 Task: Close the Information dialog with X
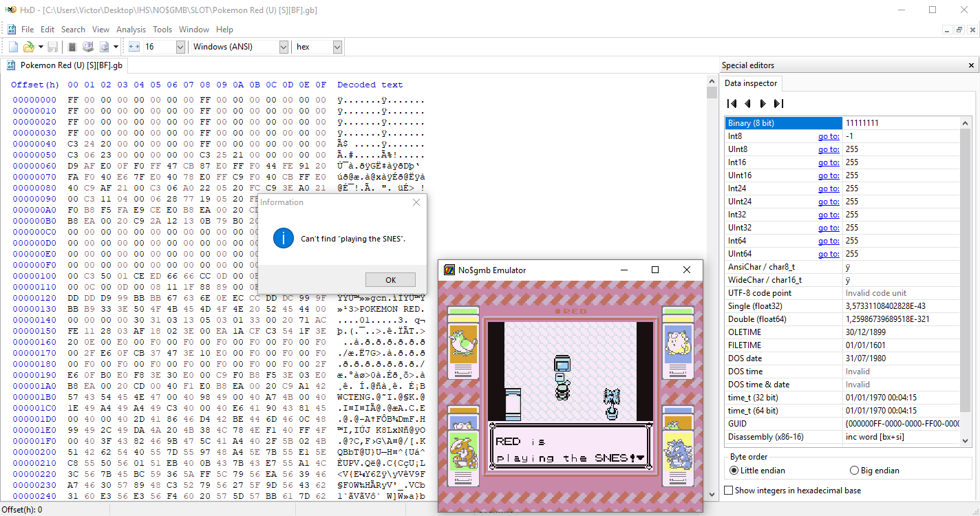click(x=416, y=202)
